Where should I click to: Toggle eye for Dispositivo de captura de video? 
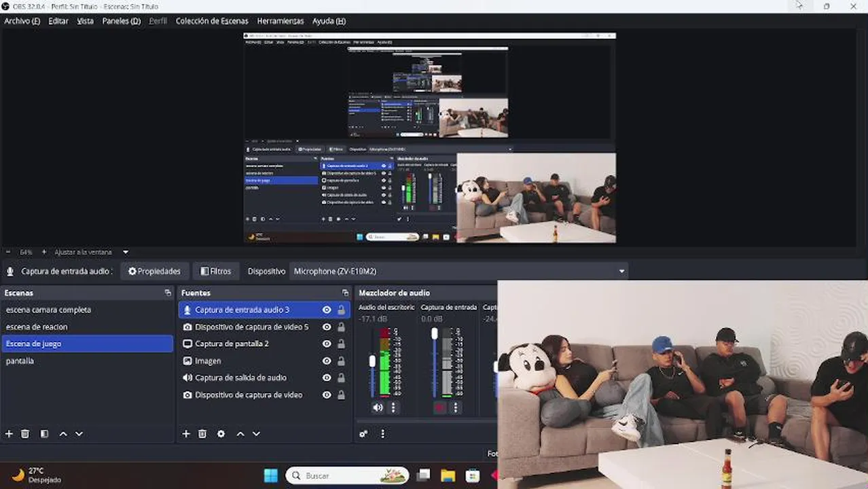coord(327,395)
